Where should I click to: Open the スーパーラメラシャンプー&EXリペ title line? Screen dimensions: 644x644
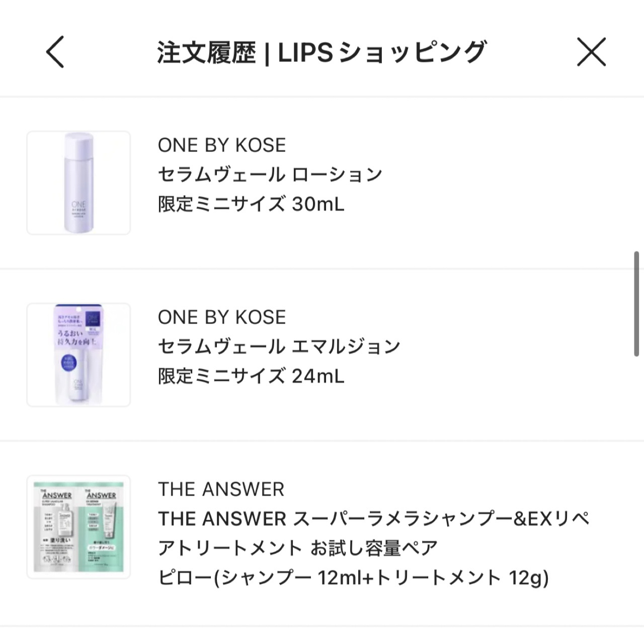click(374, 519)
